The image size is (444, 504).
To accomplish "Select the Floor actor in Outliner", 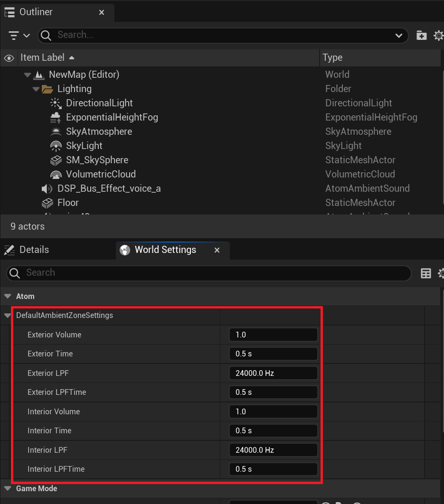I will tap(68, 203).
